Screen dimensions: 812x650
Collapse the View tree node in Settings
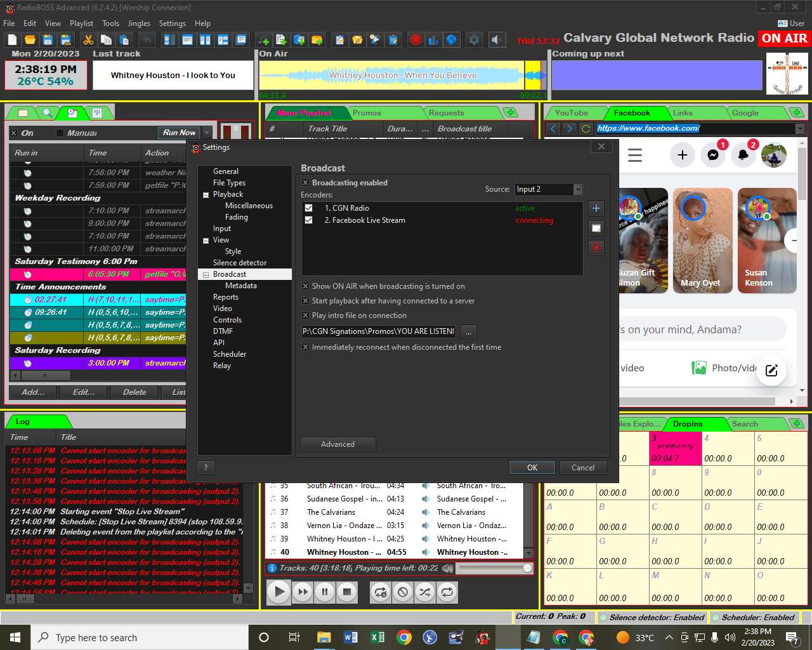pos(206,241)
